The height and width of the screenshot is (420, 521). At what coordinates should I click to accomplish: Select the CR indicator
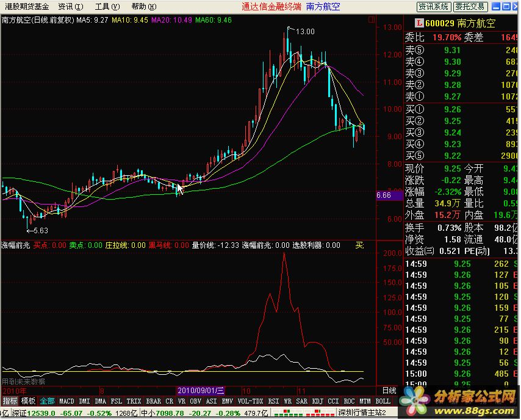pos(169,401)
